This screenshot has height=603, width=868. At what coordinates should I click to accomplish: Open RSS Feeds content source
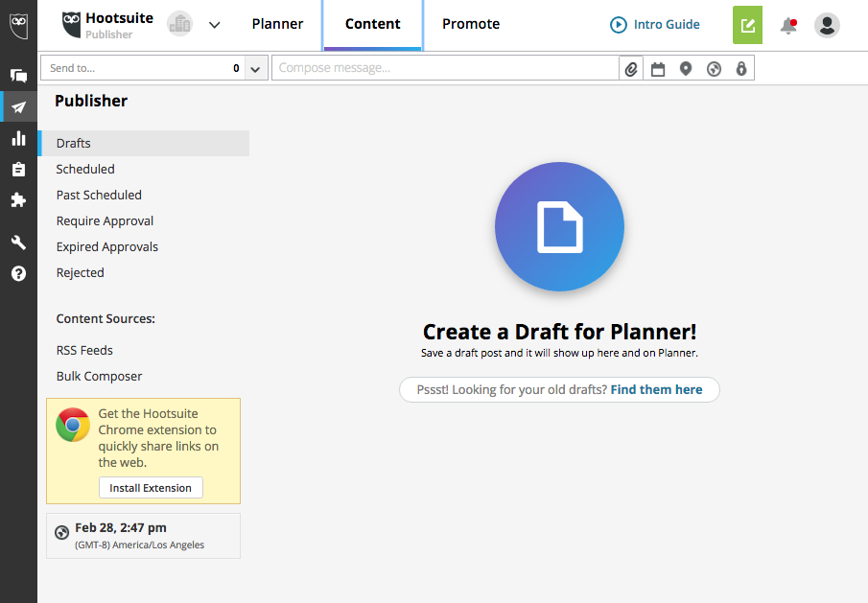point(84,350)
